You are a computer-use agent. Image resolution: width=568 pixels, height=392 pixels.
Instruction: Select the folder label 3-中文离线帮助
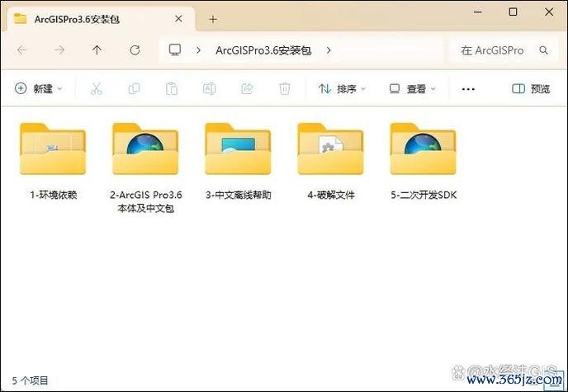238,195
